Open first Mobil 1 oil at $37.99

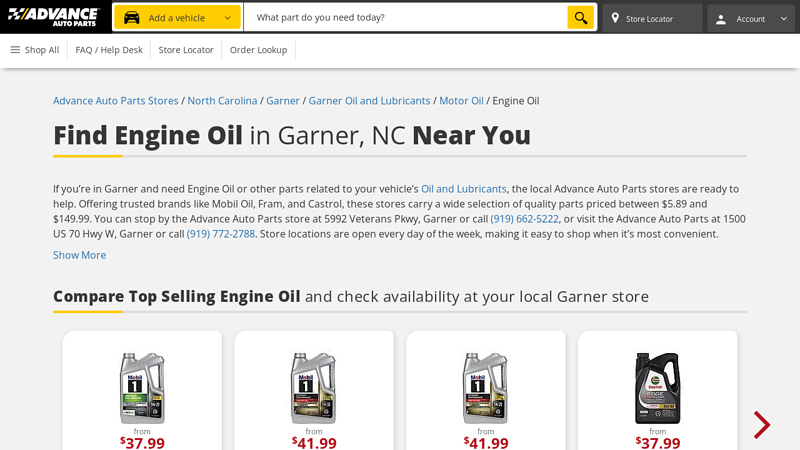coord(142,389)
